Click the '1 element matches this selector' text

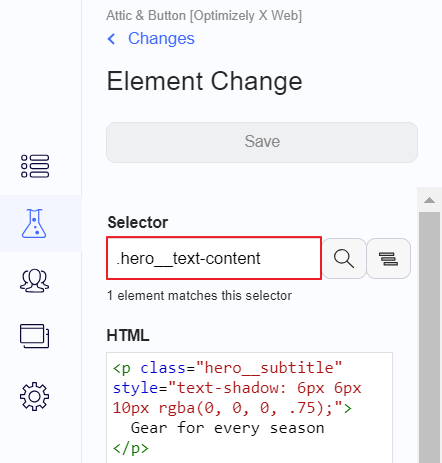click(x=199, y=295)
